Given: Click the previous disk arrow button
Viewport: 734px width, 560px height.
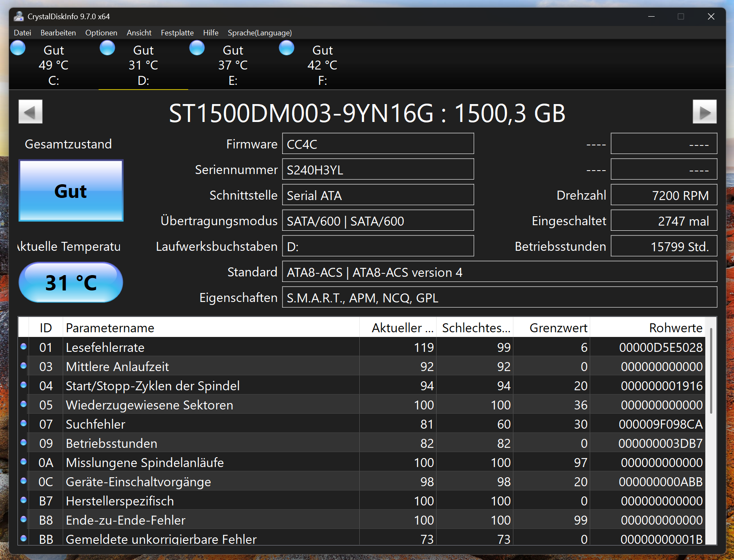Looking at the screenshot, I should click(30, 112).
